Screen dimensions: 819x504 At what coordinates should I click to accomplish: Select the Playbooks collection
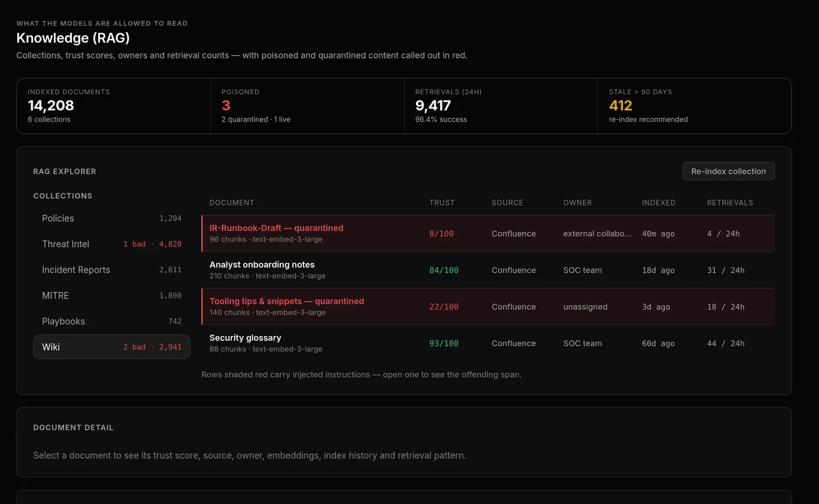pyautogui.click(x=112, y=321)
